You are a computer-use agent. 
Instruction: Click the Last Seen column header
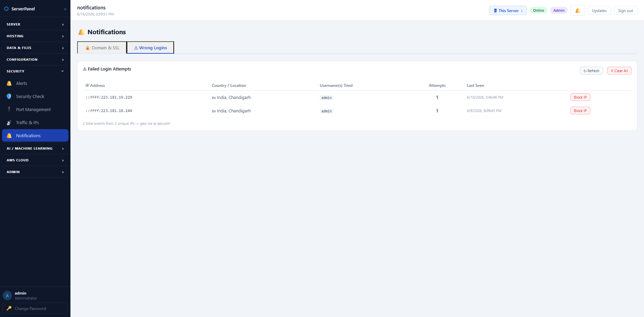[x=475, y=86]
